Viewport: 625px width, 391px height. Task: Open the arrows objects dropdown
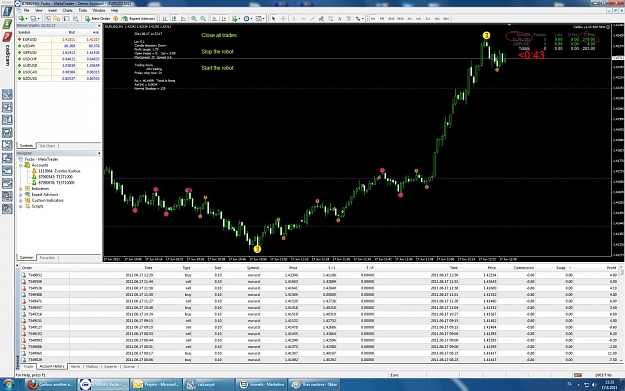coord(363,18)
